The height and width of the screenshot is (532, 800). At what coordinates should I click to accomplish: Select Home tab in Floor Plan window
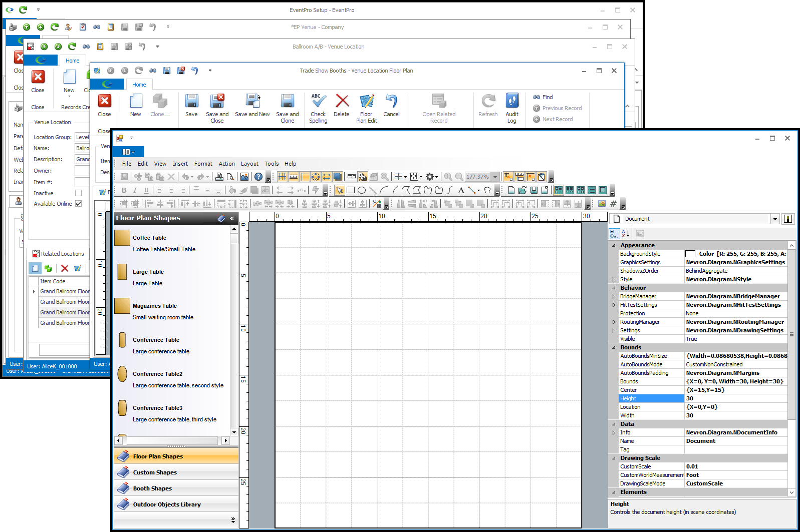[x=139, y=85]
